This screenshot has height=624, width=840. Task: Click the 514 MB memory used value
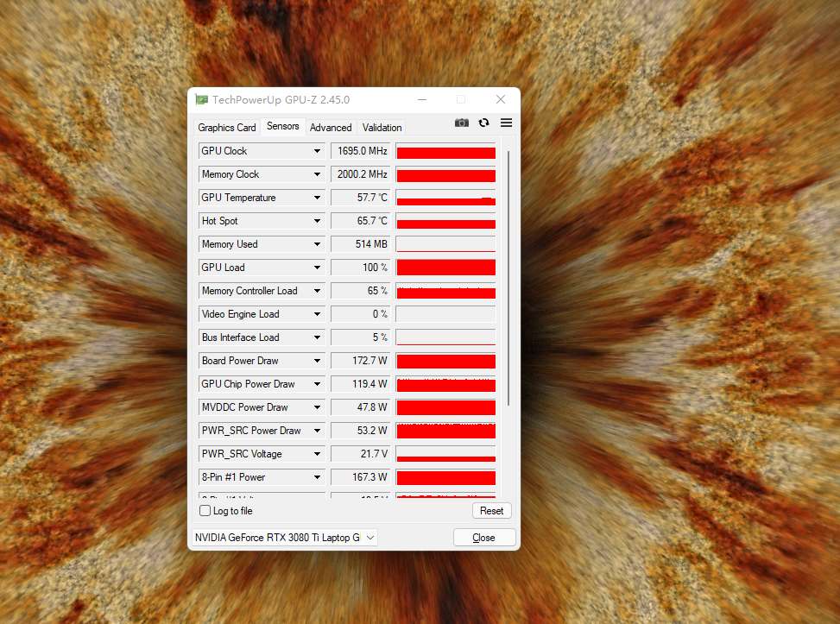[x=361, y=244]
